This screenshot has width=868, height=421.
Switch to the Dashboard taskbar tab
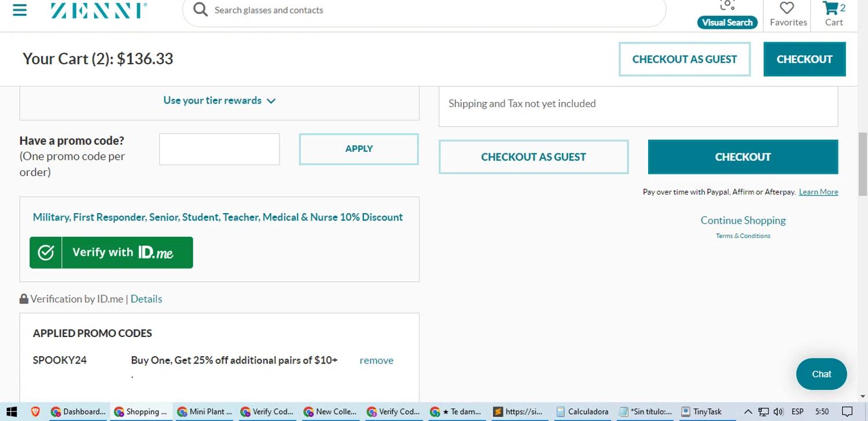coord(78,412)
